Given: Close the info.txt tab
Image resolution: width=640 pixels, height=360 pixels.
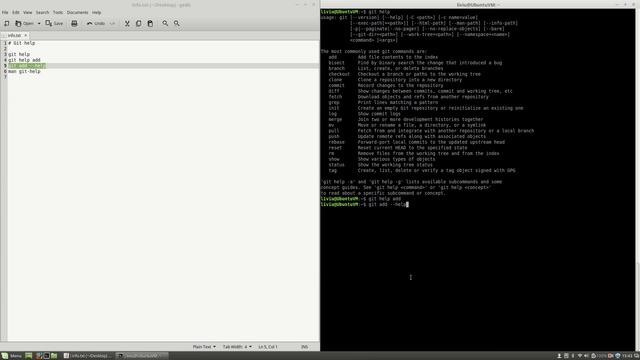Looking at the screenshot, I should tap(25, 35).
